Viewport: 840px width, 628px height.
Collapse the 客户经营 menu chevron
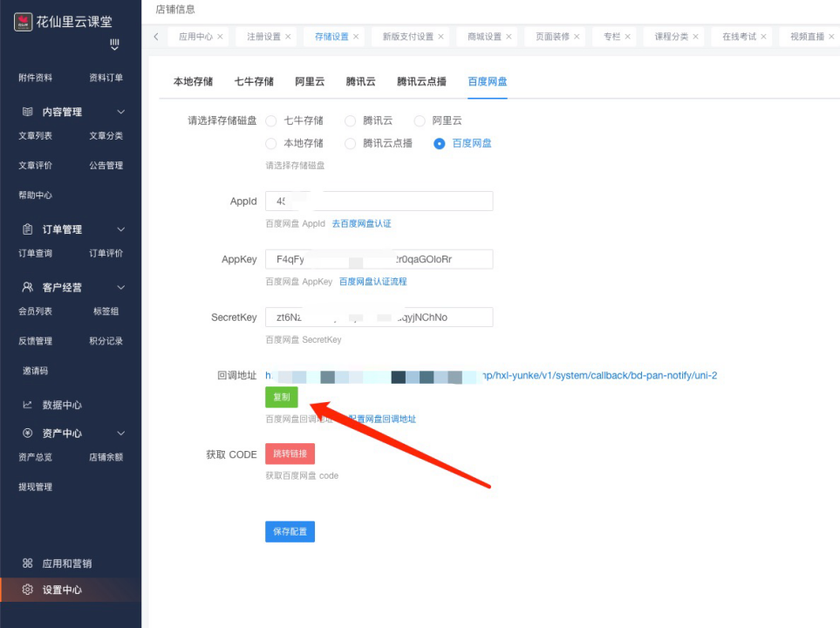[121, 287]
